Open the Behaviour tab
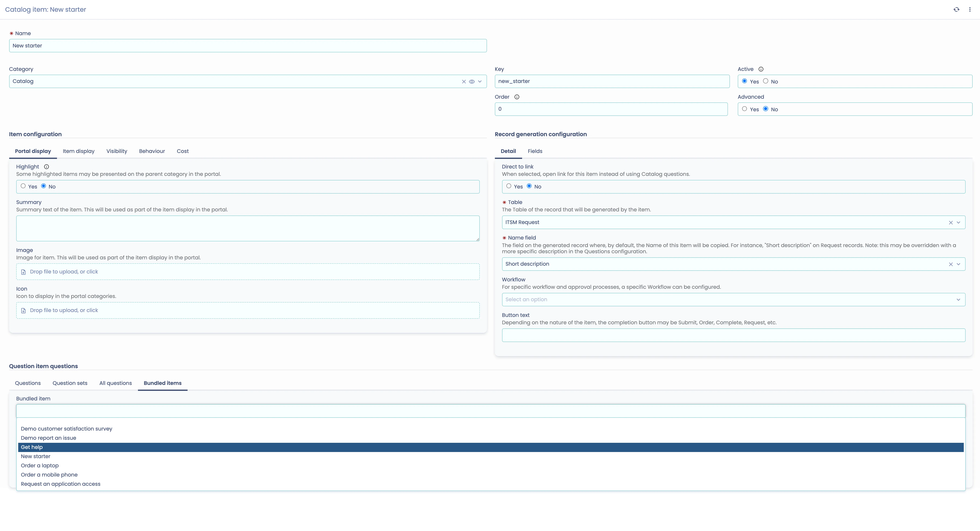The height and width of the screenshot is (531, 980). [152, 151]
